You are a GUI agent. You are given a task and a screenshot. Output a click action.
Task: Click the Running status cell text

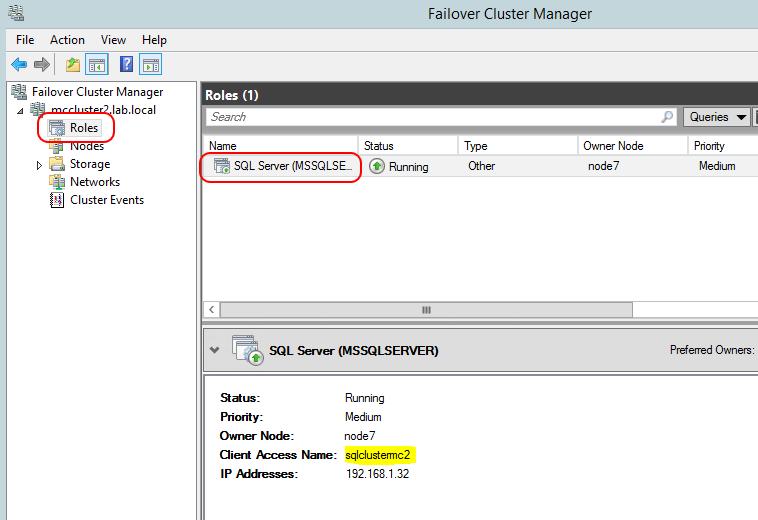coord(408,167)
